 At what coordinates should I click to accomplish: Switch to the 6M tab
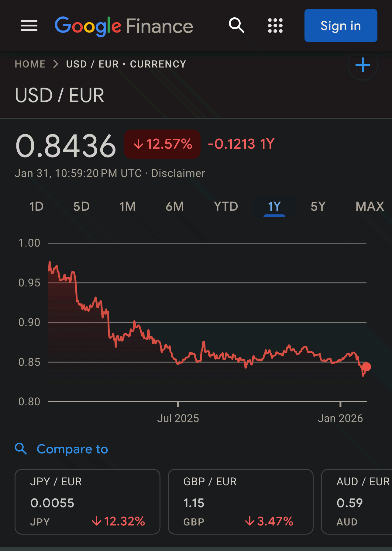click(175, 206)
